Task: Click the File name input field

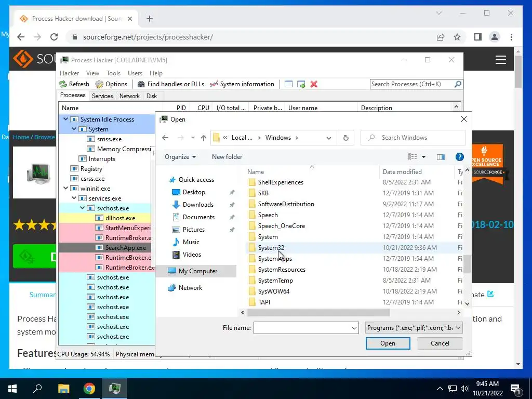Action: 305,328
